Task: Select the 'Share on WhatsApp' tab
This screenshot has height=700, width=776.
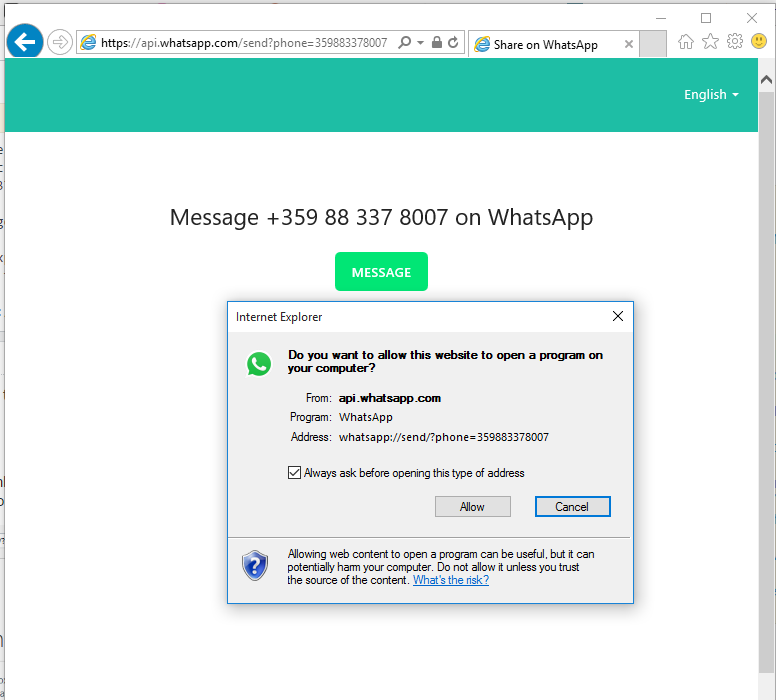Action: pyautogui.click(x=546, y=44)
